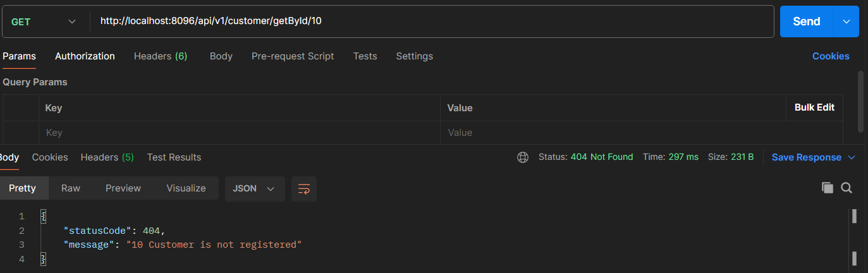Open the JSON format dropdown
Viewport: 868px width, 273px height.
coord(254,188)
